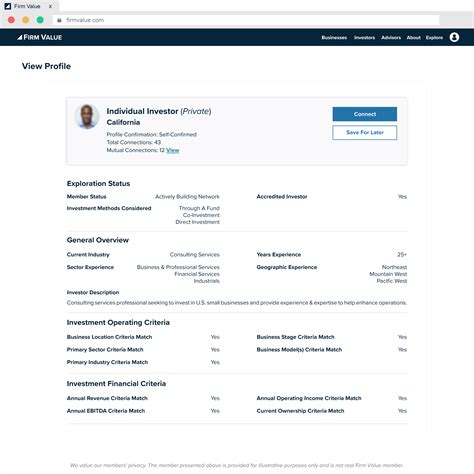474x474 pixels.
Task: Click the Industrials value
Action: 207,281
